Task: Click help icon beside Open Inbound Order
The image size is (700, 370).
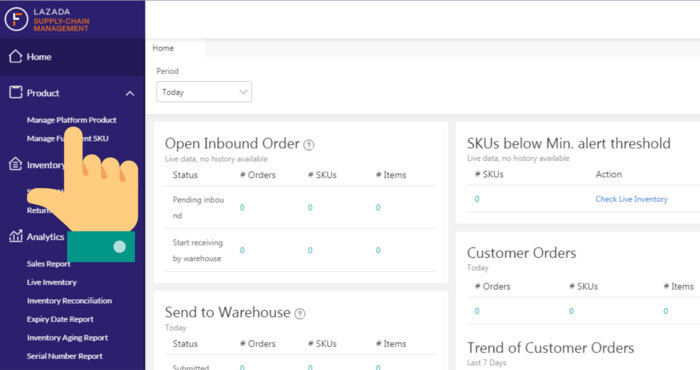Action: (x=308, y=145)
